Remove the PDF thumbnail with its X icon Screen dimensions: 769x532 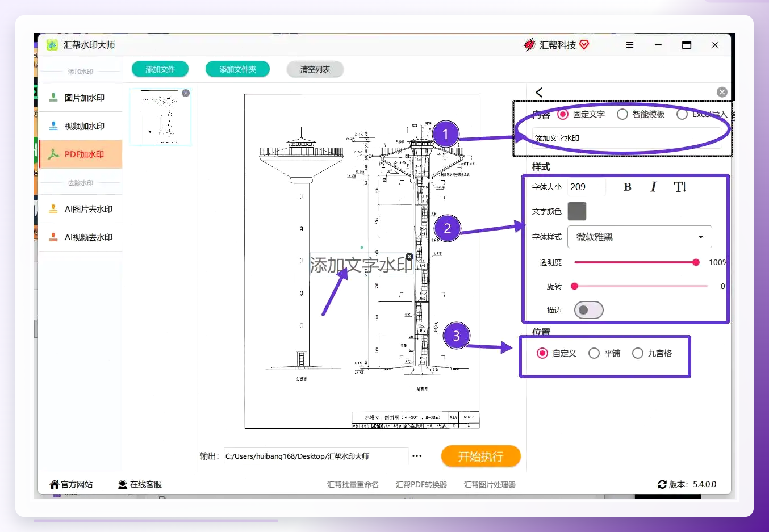186,93
